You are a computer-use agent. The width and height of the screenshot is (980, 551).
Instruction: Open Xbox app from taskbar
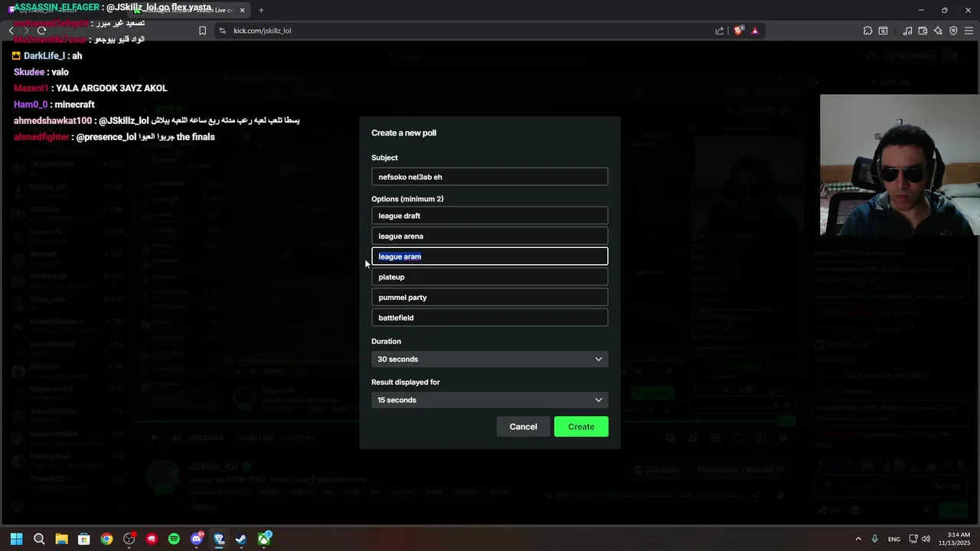[264, 539]
